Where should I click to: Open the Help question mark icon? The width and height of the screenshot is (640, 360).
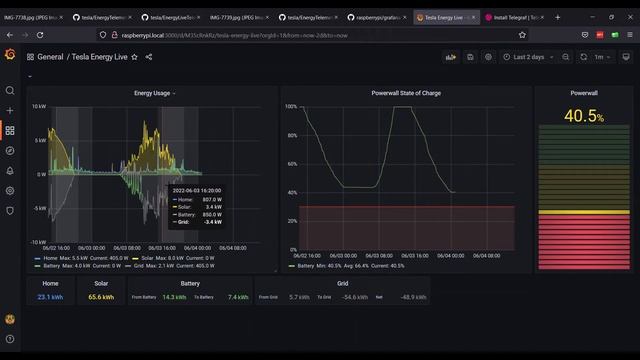10,339
